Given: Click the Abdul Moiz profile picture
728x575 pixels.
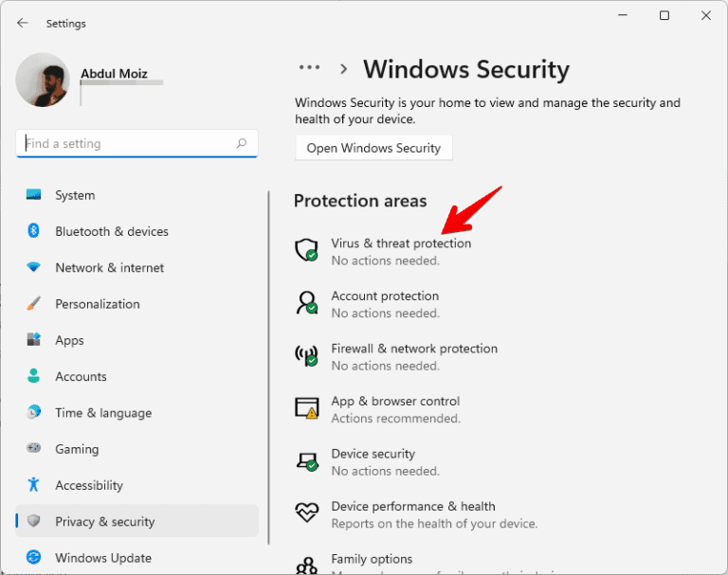Looking at the screenshot, I should (x=43, y=80).
